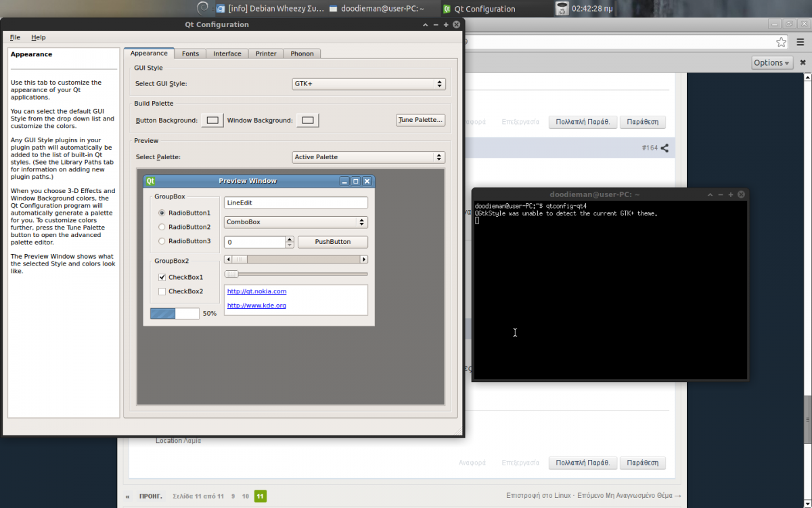Image resolution: width=812 pixels, height=508 pixels.
Task: Click the preview horizontal scrollbar thumb
Action: click(x=241, y=259)
